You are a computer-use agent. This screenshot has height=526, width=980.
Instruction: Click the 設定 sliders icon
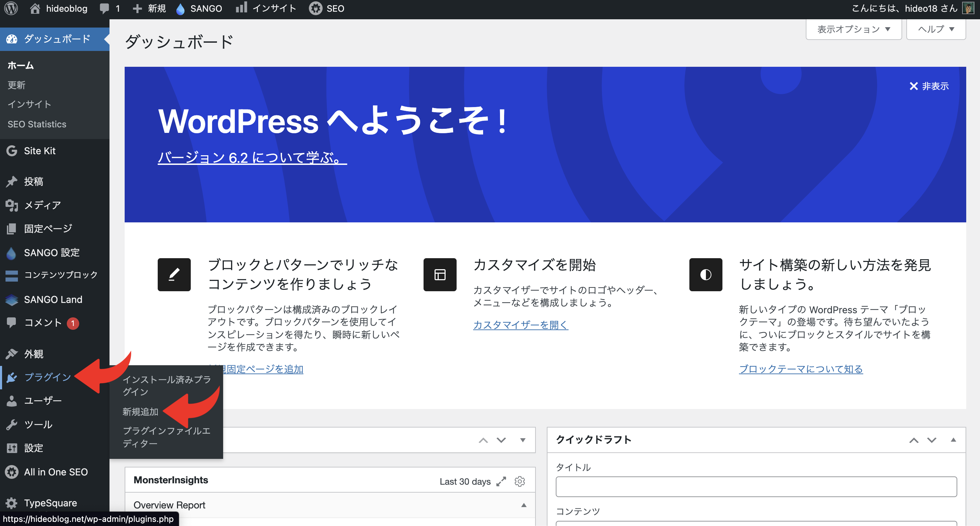pyautogui.click(x=12, y=448)
